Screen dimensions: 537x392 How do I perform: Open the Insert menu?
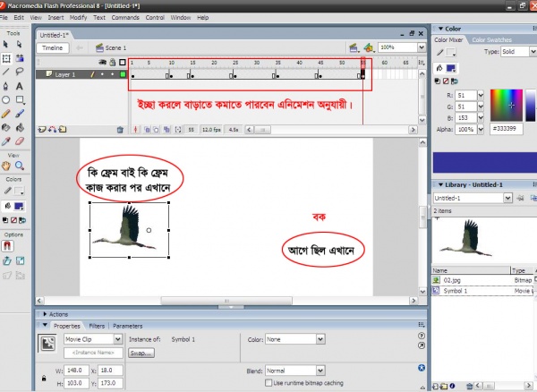pos(55,18)
